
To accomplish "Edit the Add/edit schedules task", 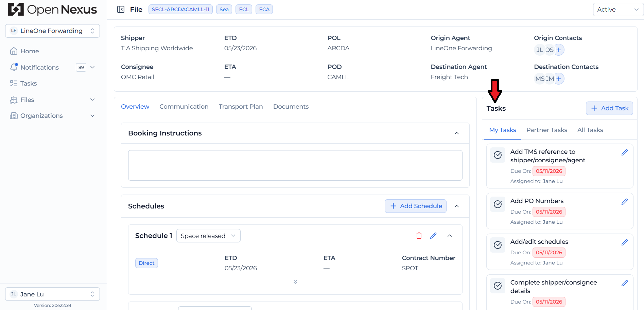I will coord(625,242).
